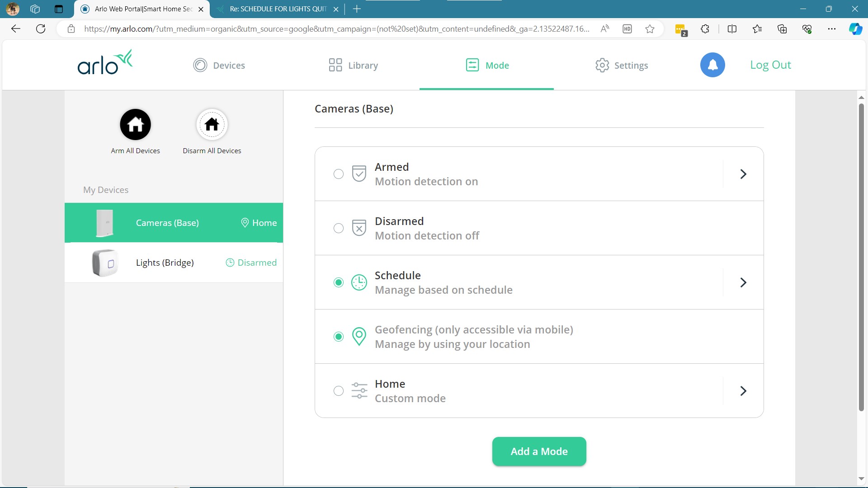Open the browser extensions puzzle icon
This screenshot has height=488, width=868.
pos(705,29)
